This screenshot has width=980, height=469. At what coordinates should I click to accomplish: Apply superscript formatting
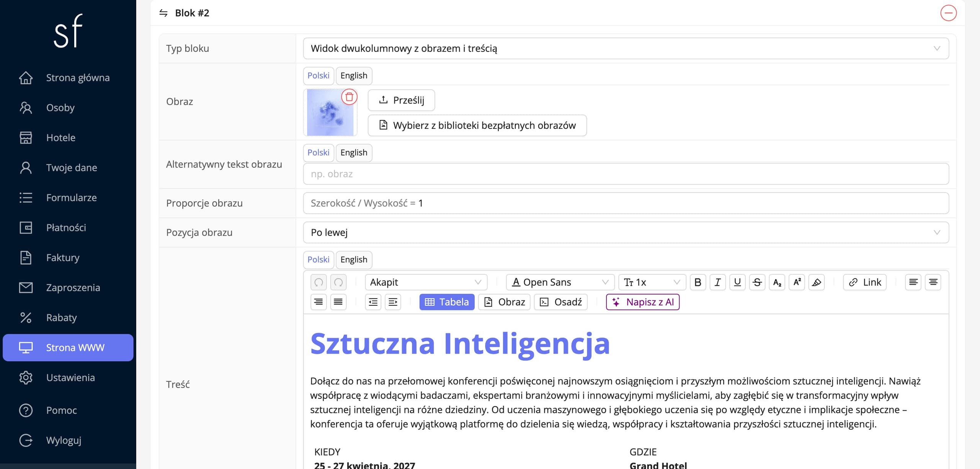point(797,282)
